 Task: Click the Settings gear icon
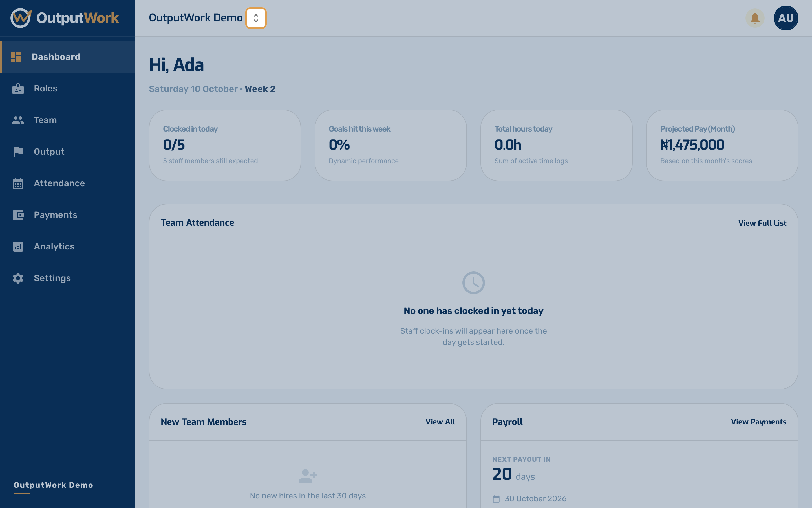18,278
